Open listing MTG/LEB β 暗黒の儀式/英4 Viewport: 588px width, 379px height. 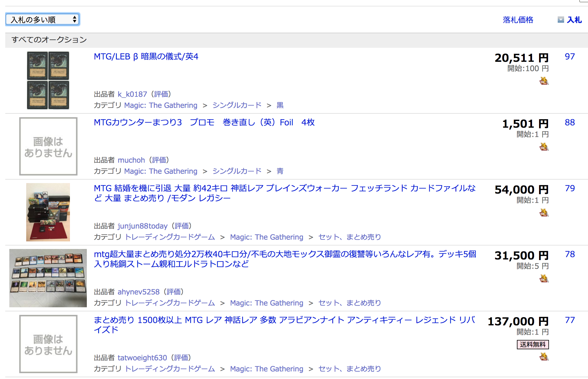click(x=146, y=57)
